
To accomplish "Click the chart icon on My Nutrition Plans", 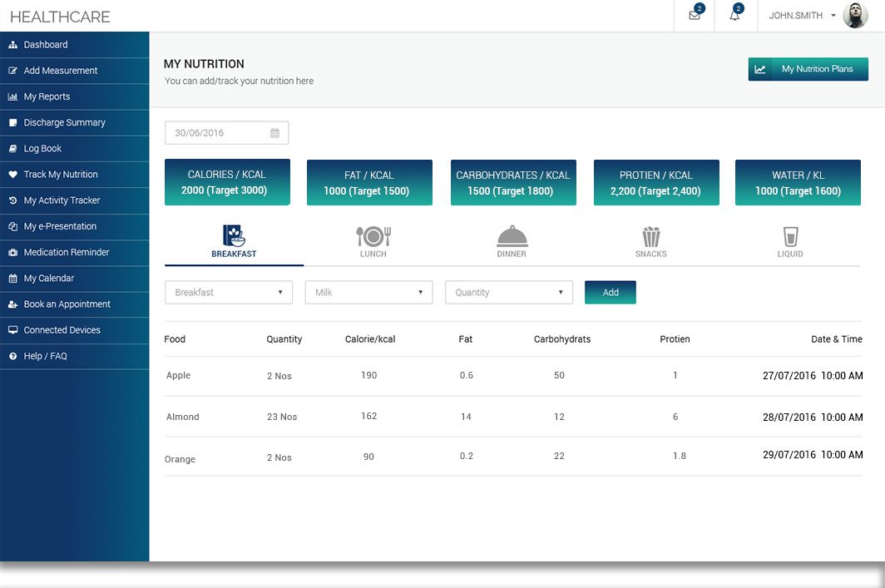I will [760, 69].
